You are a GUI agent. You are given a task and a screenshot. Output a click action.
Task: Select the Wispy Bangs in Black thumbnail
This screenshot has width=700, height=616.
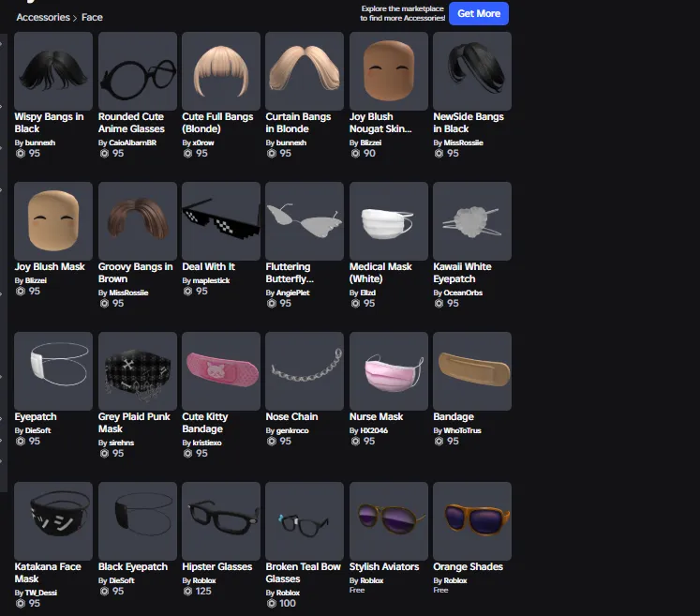(x=53, y=71)
